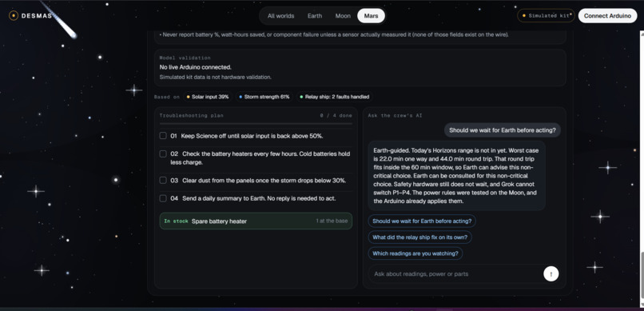644x311 pixels.
Task: Click the DESMAS brand name
Action: pyautogui.click(x=37, y=16)
